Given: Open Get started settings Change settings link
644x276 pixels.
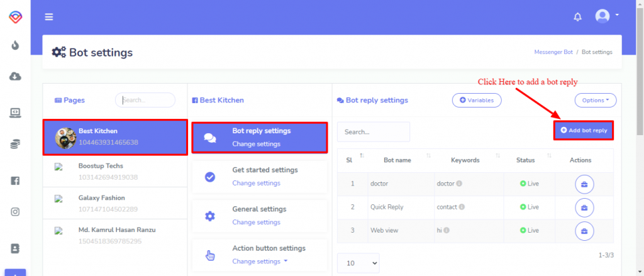Looking at the screenshot, I should point(257,183).
